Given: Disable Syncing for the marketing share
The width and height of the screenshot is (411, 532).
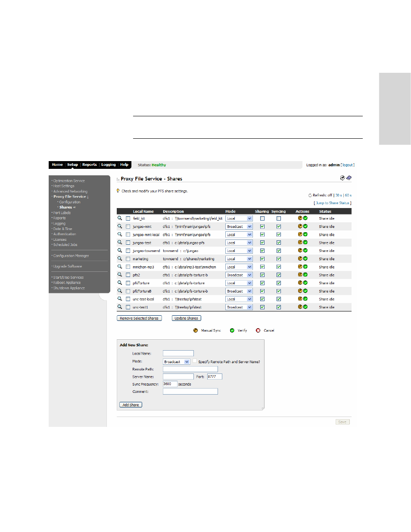Looking at the screenshot, I should click(x=279, y=259).
